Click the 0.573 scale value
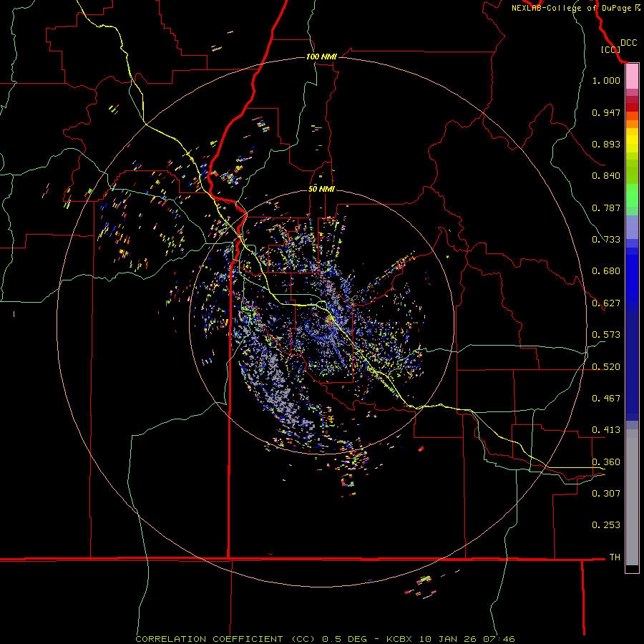Screen dimensions: 644x644 (606, 335)
